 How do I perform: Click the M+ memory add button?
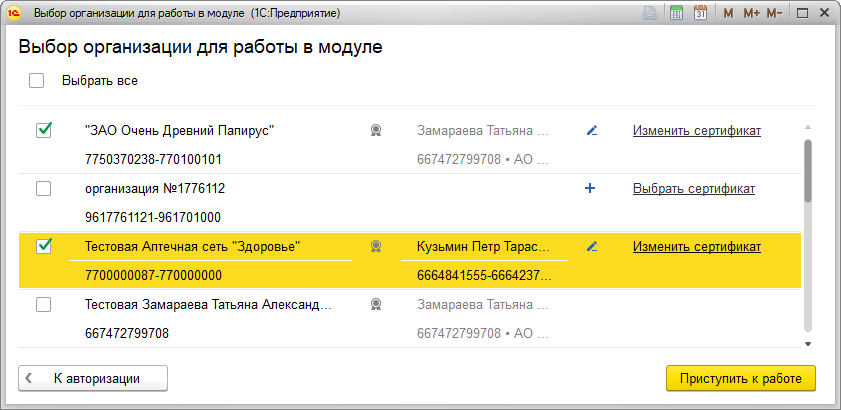coord(751,14)
